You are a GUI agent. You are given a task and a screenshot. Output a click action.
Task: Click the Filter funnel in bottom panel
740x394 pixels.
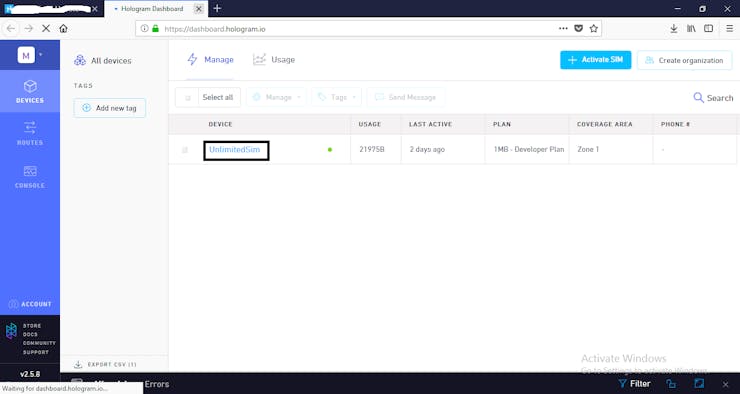coord(622,384)
